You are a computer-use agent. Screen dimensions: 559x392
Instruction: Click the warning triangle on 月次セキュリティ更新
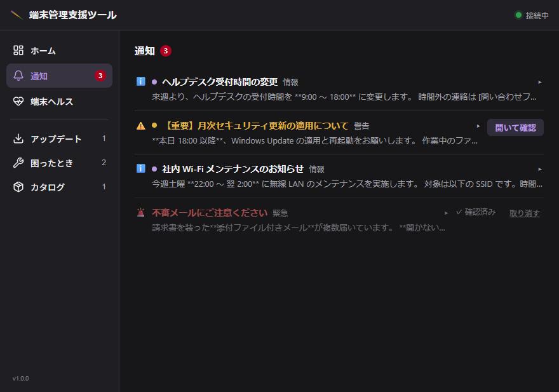[x=141, y=126]
